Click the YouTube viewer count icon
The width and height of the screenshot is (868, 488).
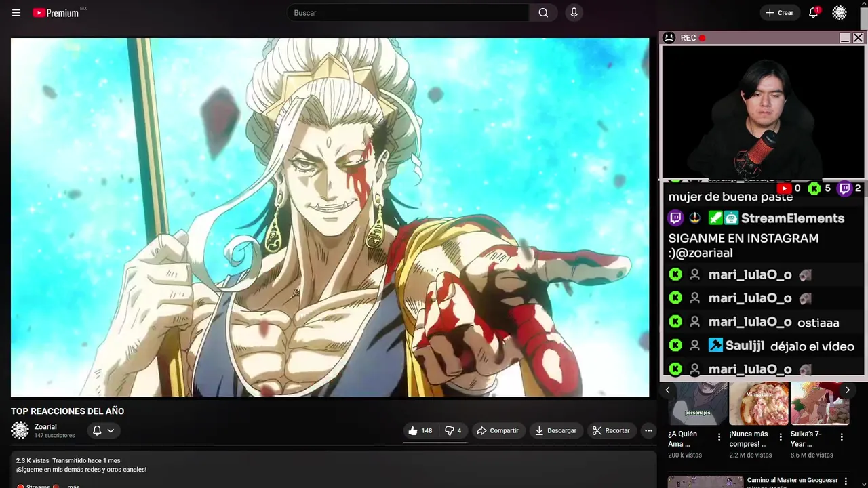(x=784, y=188)
